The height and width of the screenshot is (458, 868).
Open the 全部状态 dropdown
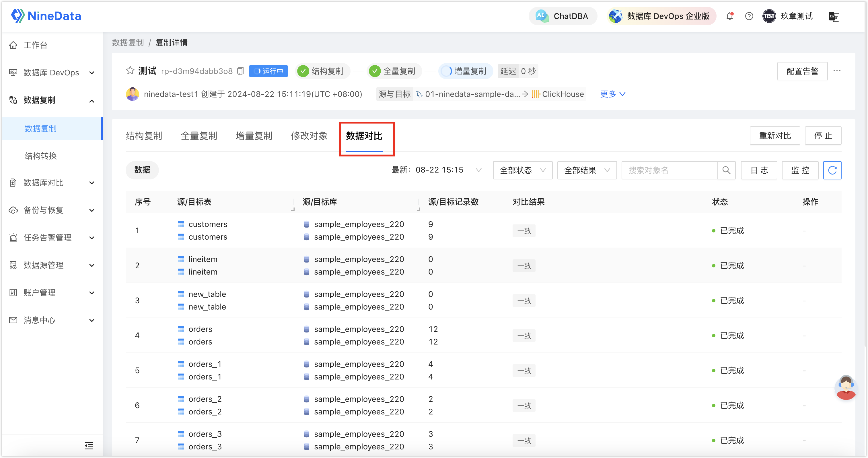click(x=522, y=170)
